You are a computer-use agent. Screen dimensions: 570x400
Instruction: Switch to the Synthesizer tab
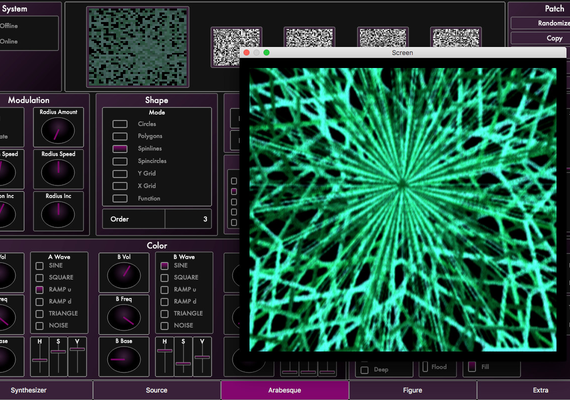coord(46,390)
